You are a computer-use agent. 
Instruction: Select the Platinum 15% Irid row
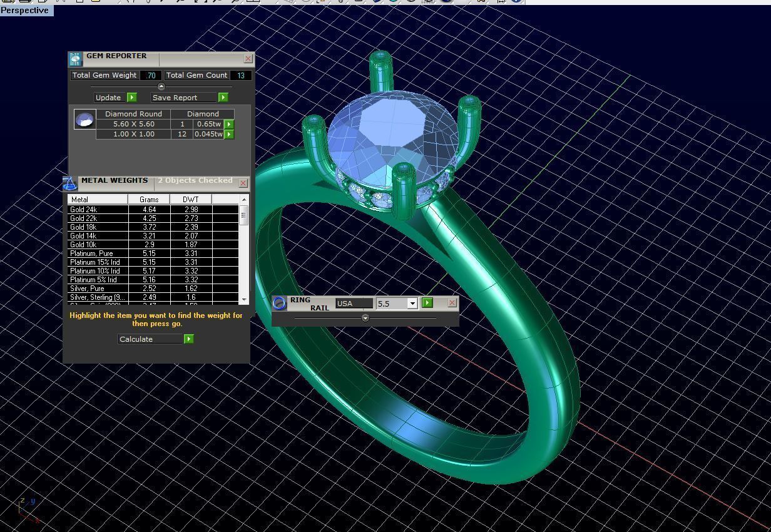[153, 262]
